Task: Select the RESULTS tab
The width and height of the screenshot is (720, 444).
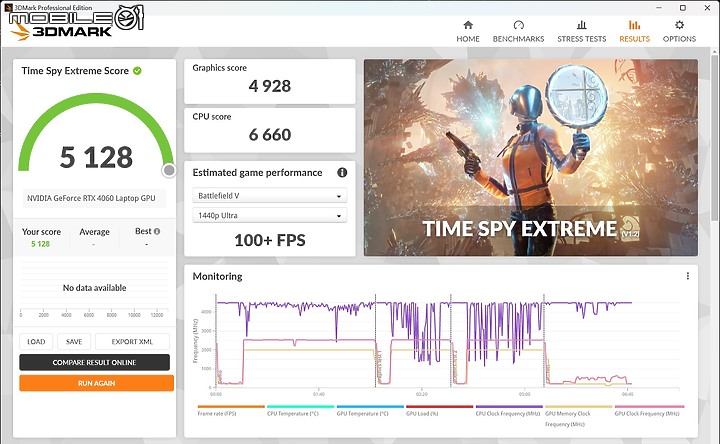Action: point(634,31)
